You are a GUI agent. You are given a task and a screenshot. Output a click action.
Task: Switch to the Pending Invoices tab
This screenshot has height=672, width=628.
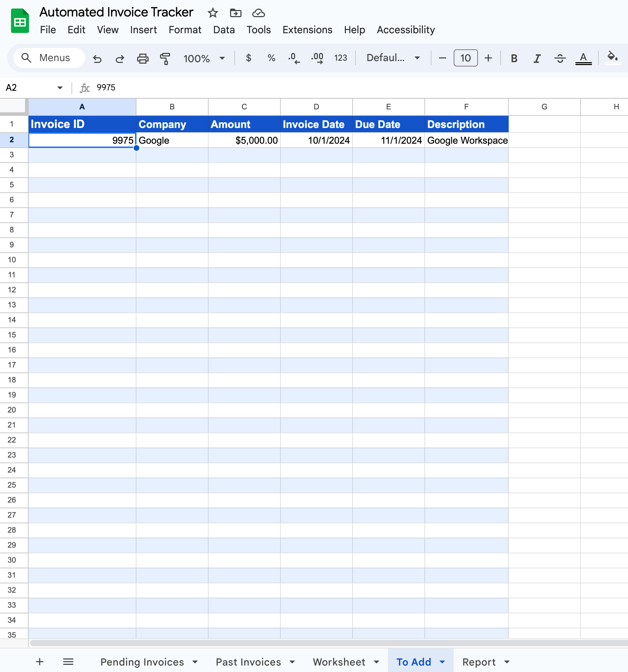pos(142,662)
